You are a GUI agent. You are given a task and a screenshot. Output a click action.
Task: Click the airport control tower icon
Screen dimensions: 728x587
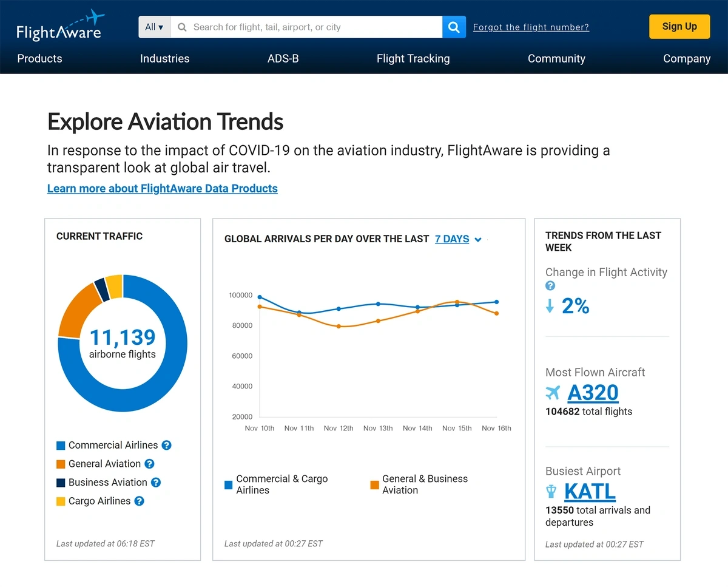click(x=551, y=491)
